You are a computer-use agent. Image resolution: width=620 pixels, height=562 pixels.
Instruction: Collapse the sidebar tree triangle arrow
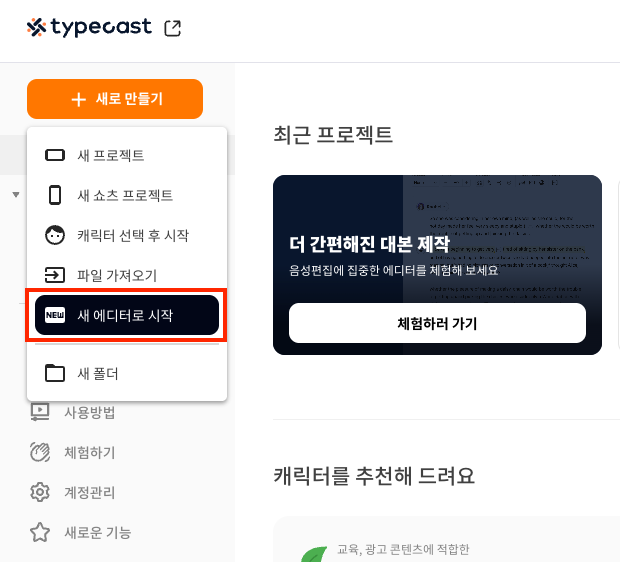pyautogui.click(x=16, y=195)
